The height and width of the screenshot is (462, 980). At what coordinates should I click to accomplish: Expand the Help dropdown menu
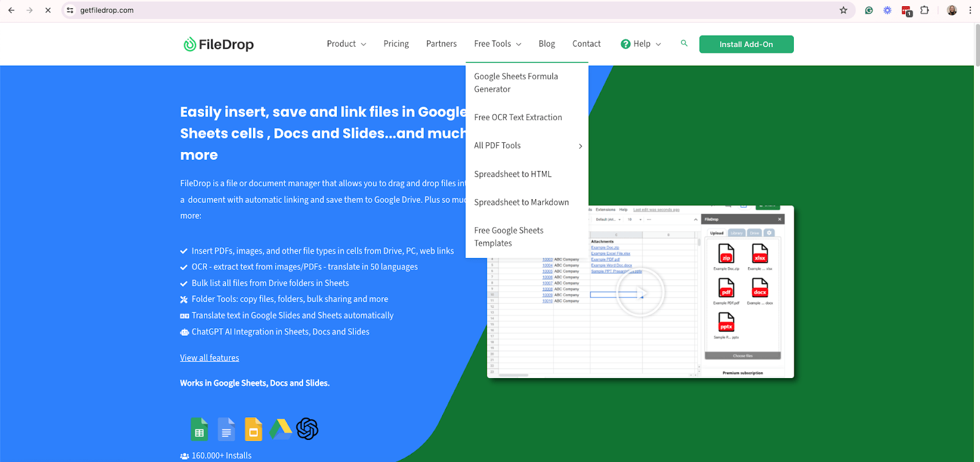[x=641, y=44]
